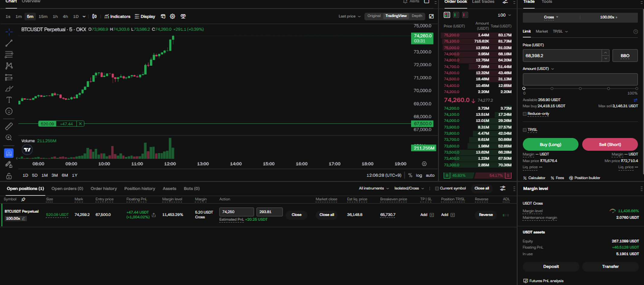Open the order book depth 100 dropdown
This screenshot has height=285, width=644.
(x=504, y=15)
